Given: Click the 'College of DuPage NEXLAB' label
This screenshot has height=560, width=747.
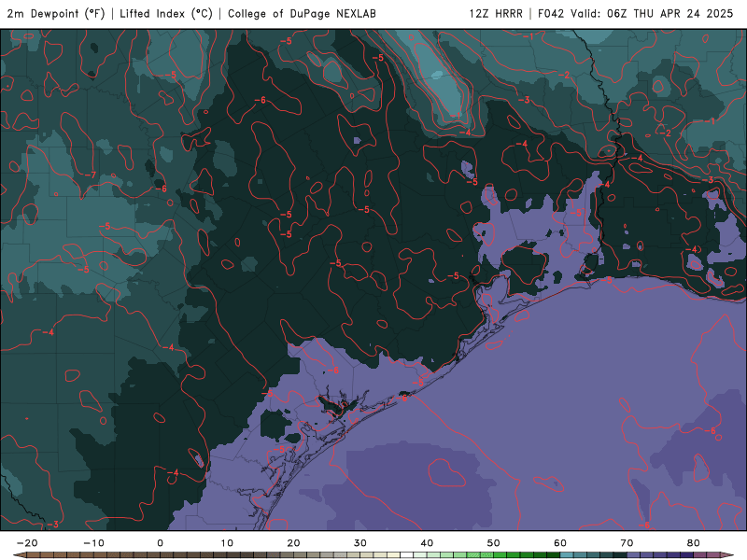Looking at the screenshot, I should pyautogui.click(x=302, y=14).
